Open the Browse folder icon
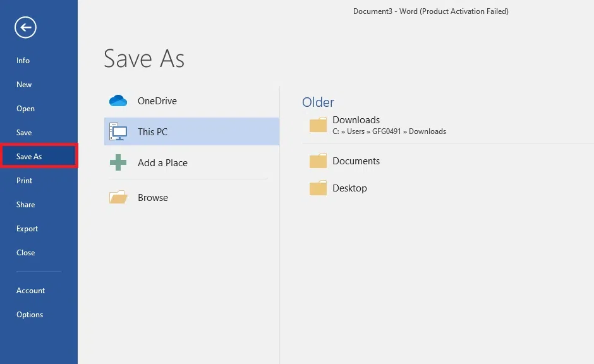Screen dimensions: 594x364 pyautogui.click(x=118, y=197)
